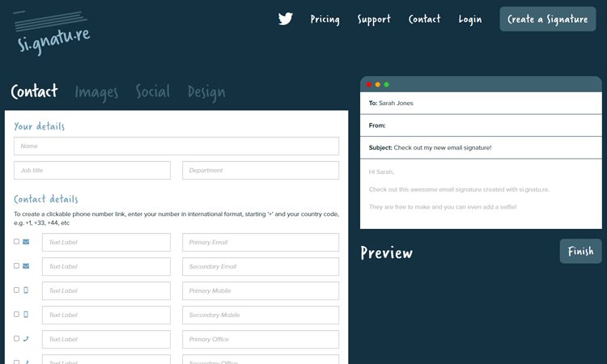Click Text Label field for Secondary Email
The height and width of the screenshot is (364, 607).
(x=107, y=266)
